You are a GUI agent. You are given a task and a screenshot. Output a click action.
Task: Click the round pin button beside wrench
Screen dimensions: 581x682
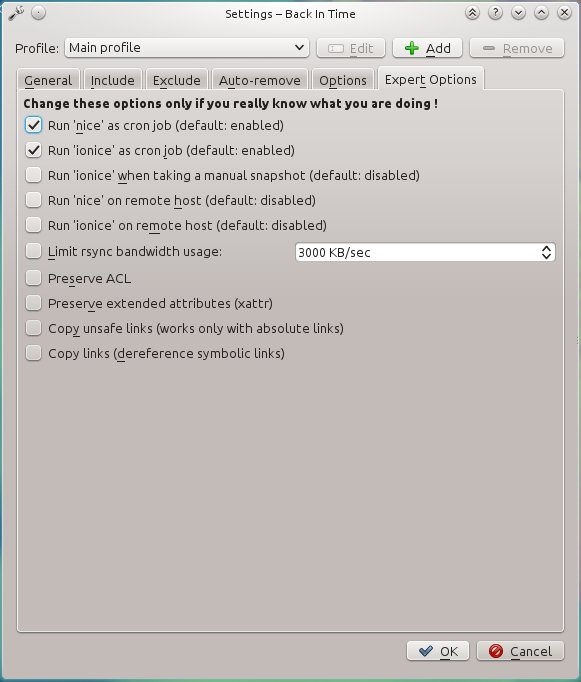pos(38,13)
